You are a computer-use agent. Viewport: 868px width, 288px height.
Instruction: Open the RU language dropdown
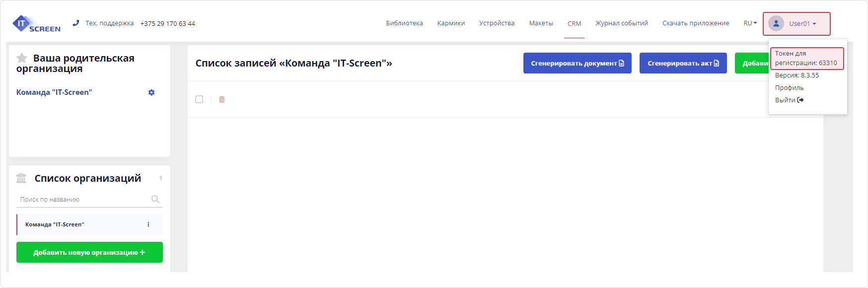pyautogui.click(x=750, y=23)
